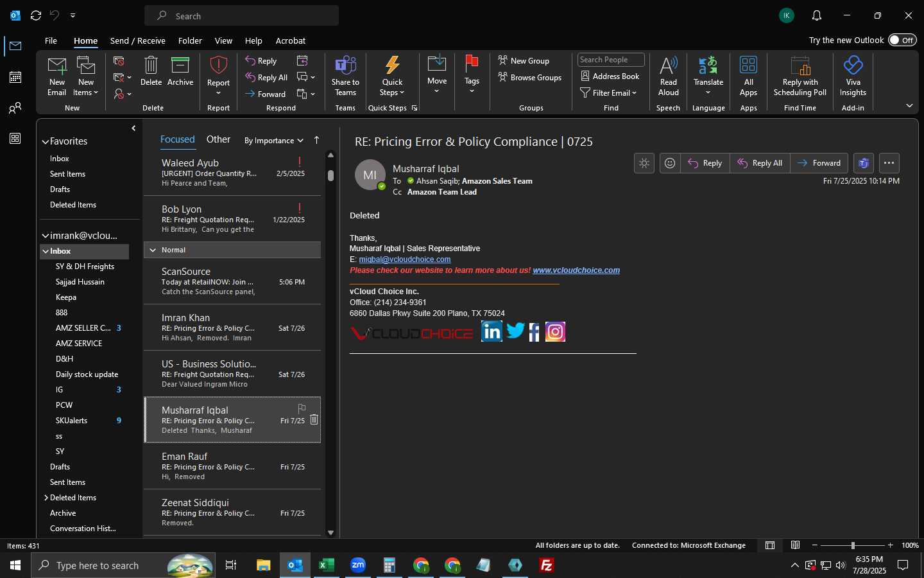Open Calendar from left navigation bar

pyautogui.click(x=15, y=77)
